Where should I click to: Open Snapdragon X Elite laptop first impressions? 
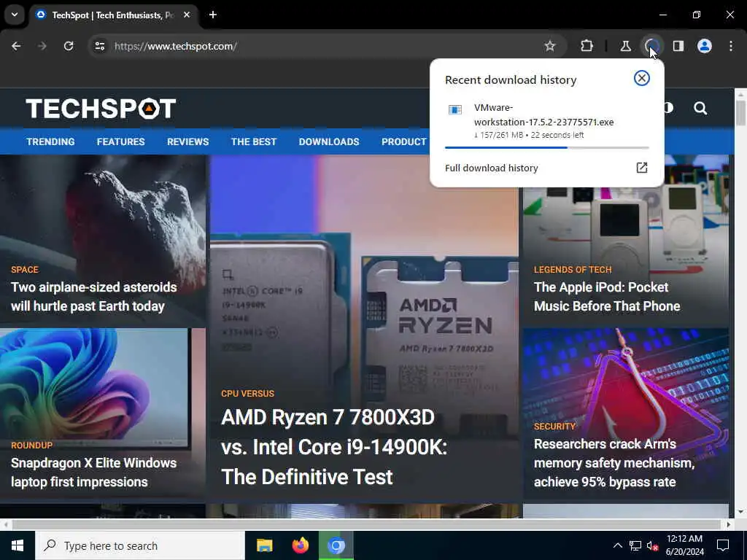click(93, 472)
